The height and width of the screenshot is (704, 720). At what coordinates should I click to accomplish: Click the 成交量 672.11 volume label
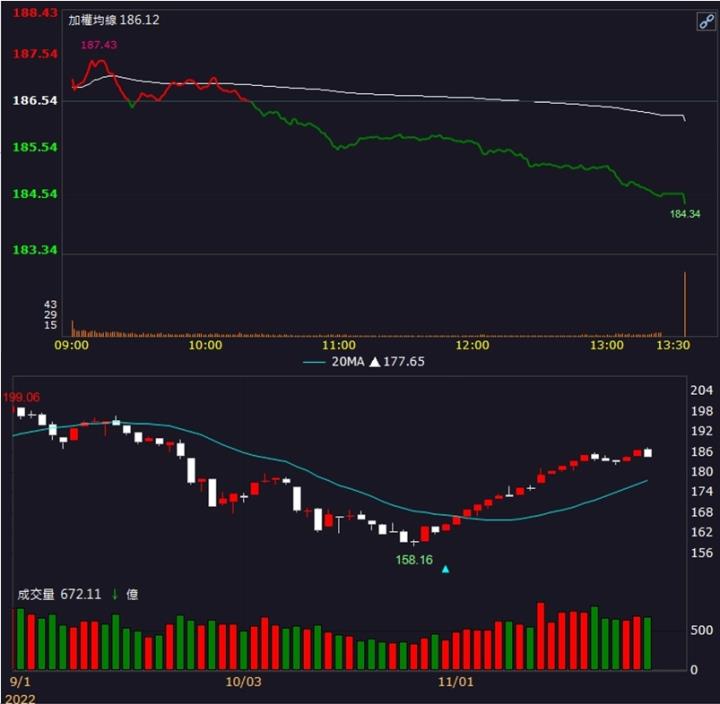(59, 594)
